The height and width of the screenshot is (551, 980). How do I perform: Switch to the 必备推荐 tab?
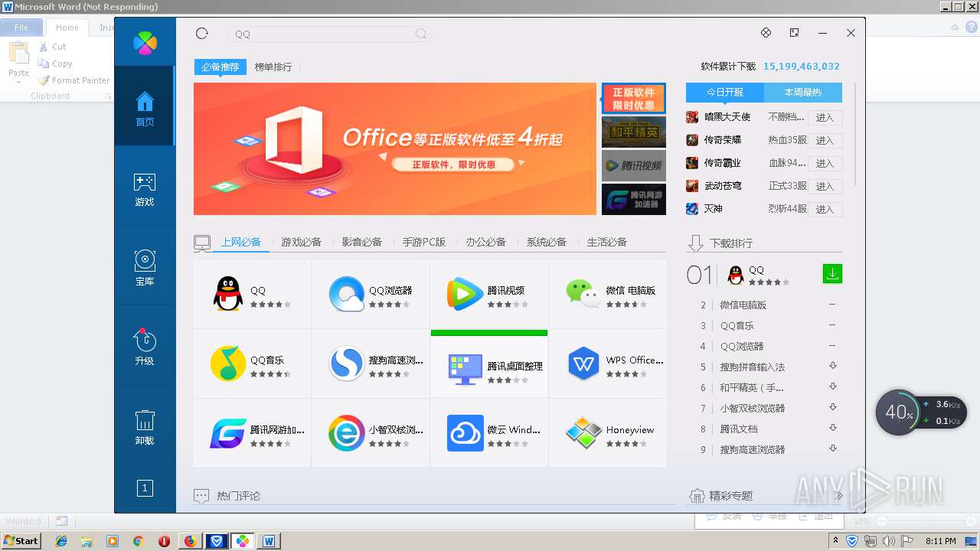click(x=220, y=67)
